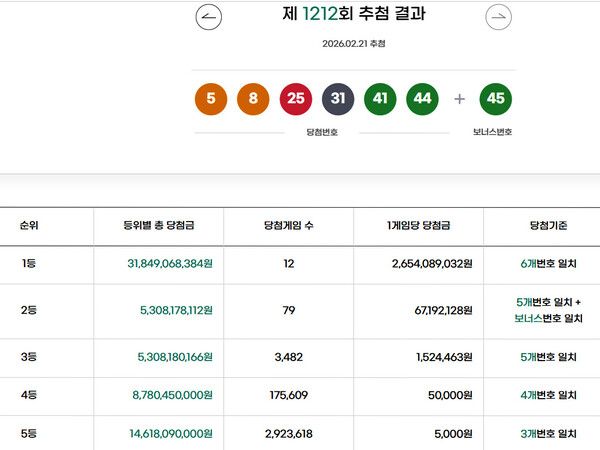600x450 pixels.
Task: Click total prize 5,308,178,112원
Action: pyautogui.click(x=176, y=310)
